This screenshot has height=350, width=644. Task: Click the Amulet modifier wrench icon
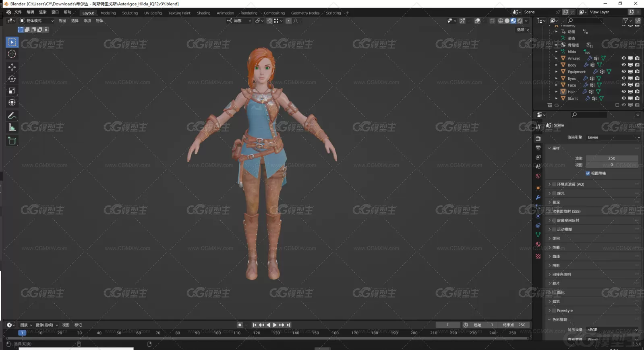590,58
